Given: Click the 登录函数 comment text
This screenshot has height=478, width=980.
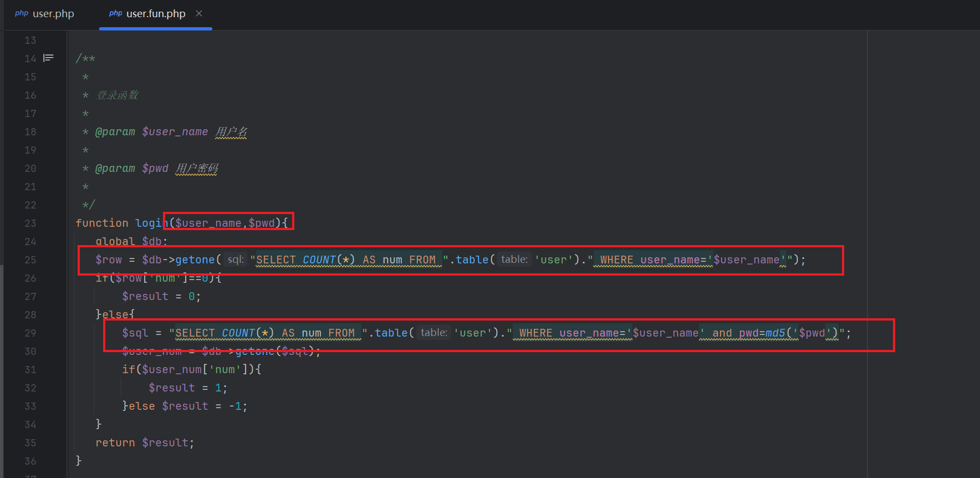Looking at the screenshot, I should [x=117, y=95].
